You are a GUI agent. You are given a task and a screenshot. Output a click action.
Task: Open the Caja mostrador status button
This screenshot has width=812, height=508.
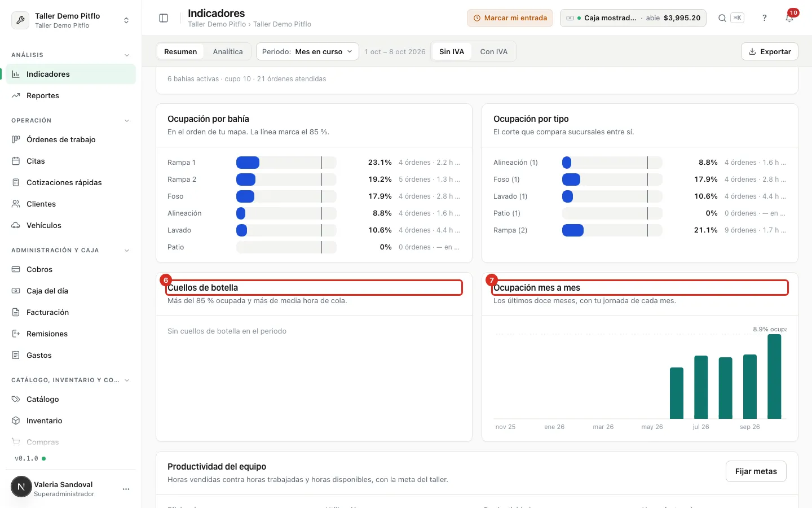(633, 18)
